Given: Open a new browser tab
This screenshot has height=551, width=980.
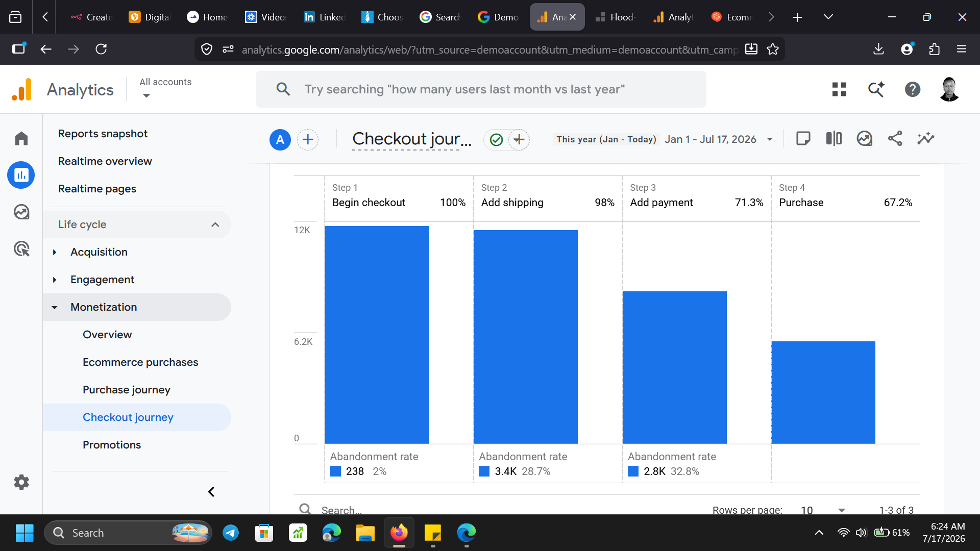Looking at the screenshot, I should coord(797,17).
